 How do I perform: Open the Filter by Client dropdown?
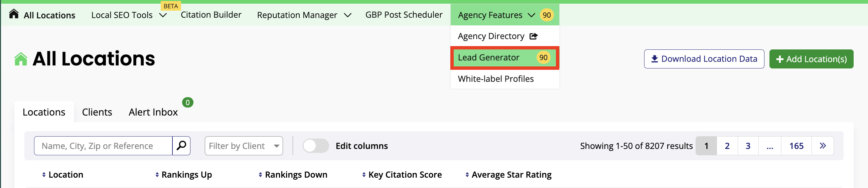coord(244,146)
